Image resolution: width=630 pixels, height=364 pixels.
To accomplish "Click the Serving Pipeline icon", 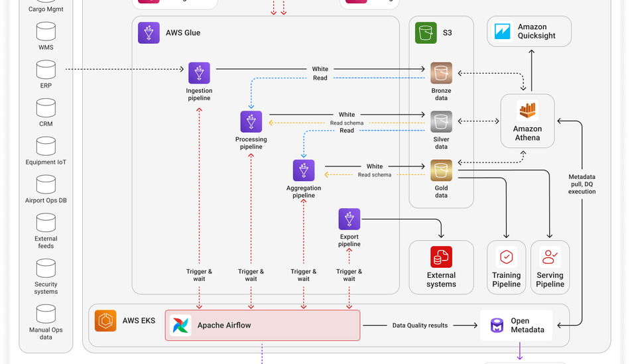I will point(550,257).
